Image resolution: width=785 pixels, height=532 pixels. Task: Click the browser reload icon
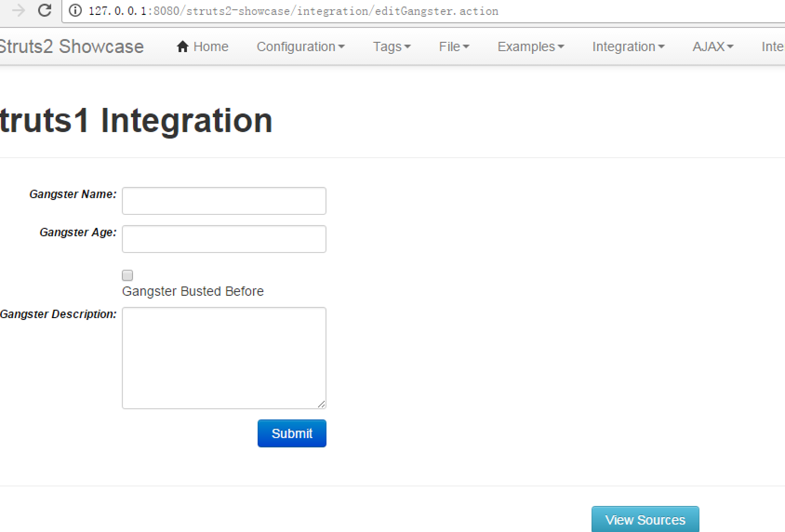coord(45,10)
